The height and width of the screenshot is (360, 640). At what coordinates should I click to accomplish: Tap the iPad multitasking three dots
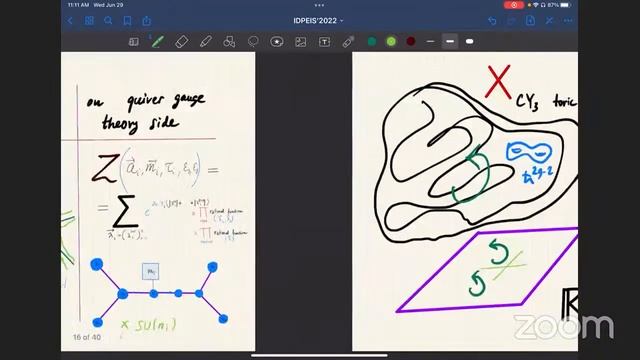coord(319,5)
